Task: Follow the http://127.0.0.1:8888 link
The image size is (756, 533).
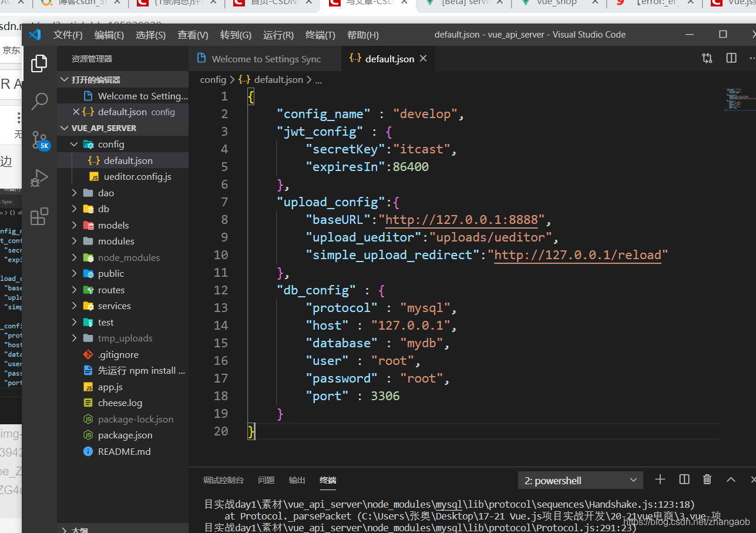Action: click(462, 220)
